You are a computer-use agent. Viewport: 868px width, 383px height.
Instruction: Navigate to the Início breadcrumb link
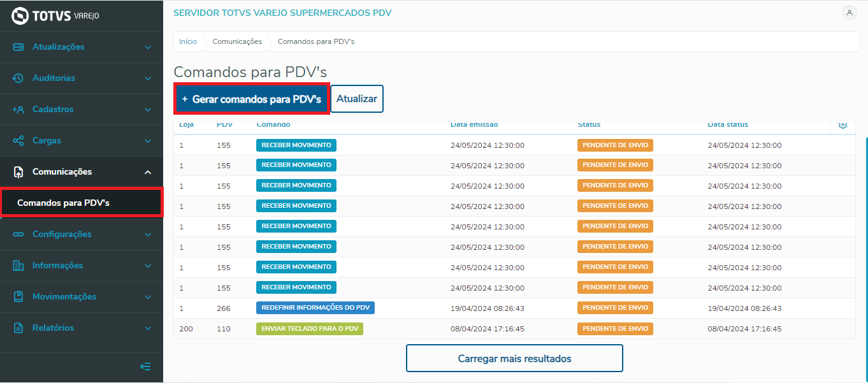coord(188,41)
